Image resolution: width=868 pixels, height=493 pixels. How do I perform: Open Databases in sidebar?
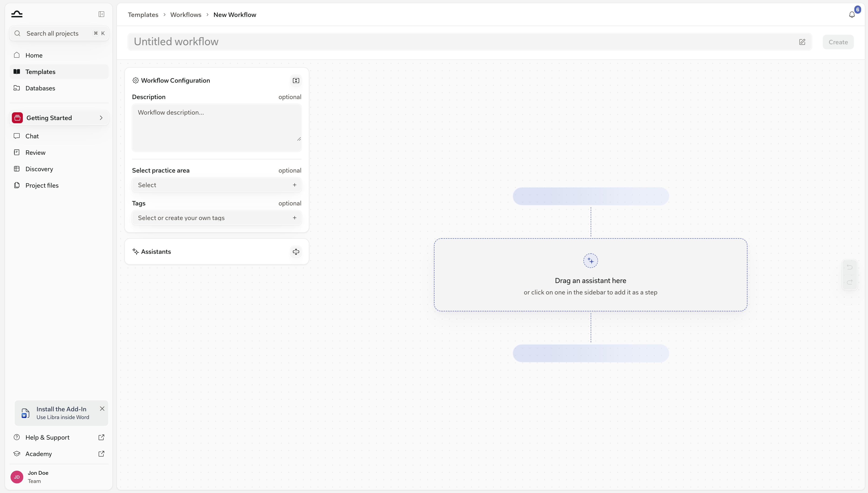pos(59,88)
